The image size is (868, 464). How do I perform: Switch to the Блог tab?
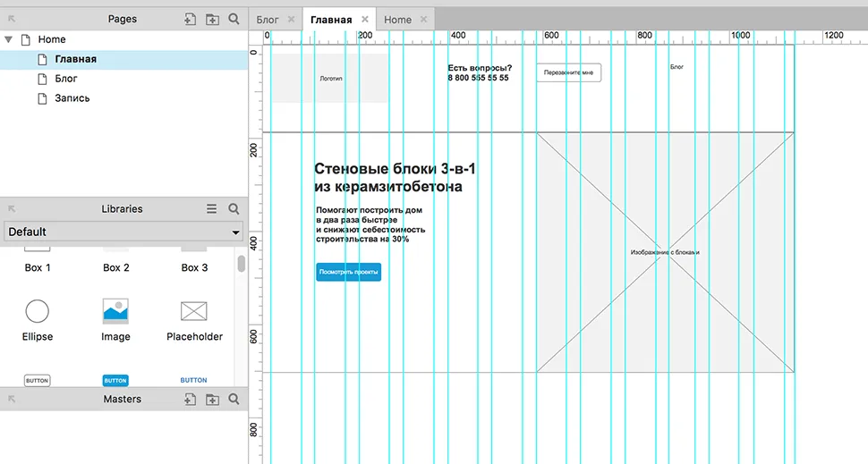tap(268, 20)
